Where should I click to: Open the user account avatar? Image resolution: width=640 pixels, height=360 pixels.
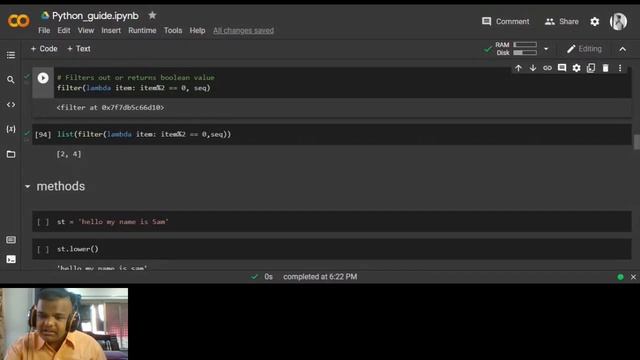[618, 21]
